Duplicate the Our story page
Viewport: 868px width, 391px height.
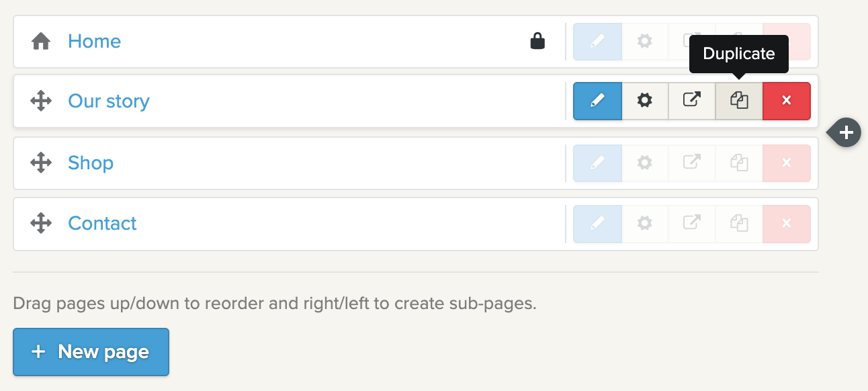pyautogui.click(x=739, y=101)
